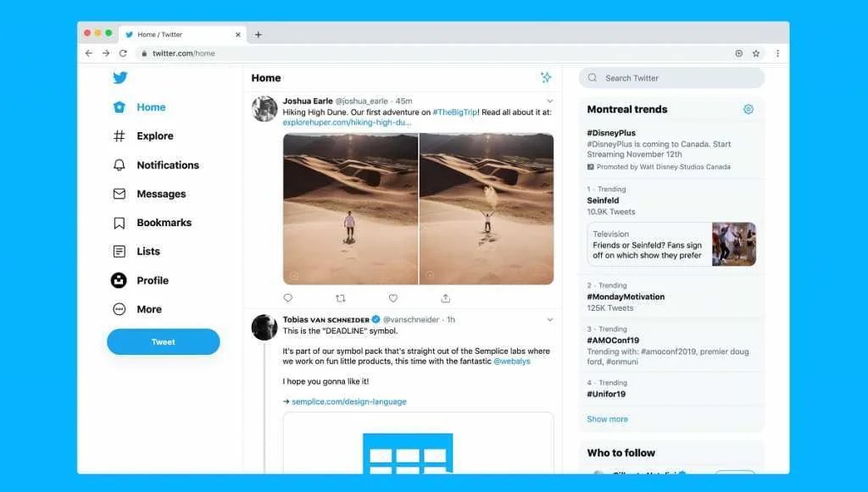The width and height of the screenshot is (868, 492).
Task: Show more Montreal trends
Action: tap(607, 418)
